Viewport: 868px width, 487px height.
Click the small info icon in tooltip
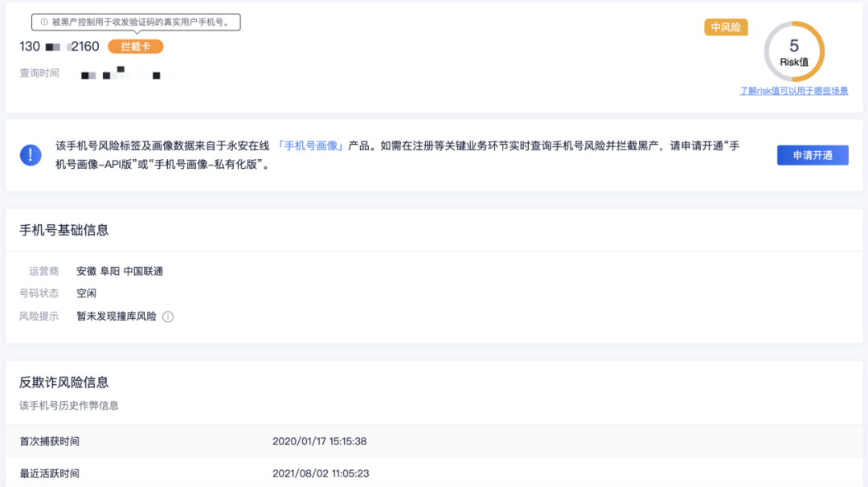pos(44,23)
